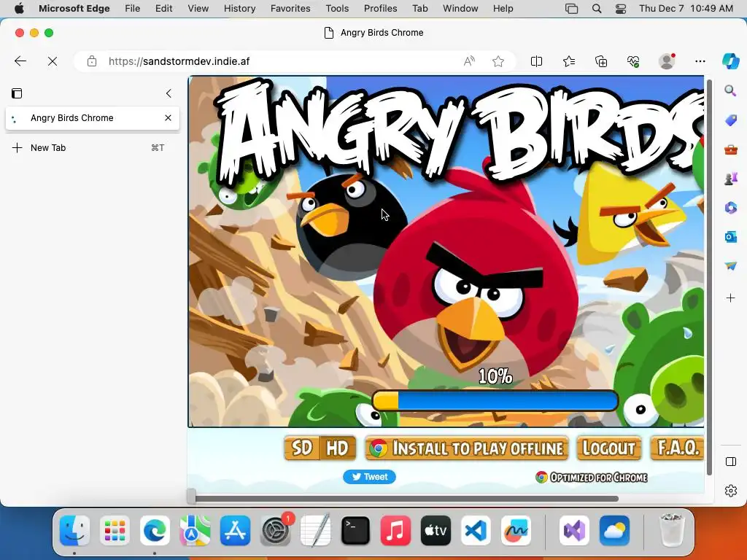Screen dimensions: 747x560
Task: Open the Apple menu
Action: tap(20, 8)
